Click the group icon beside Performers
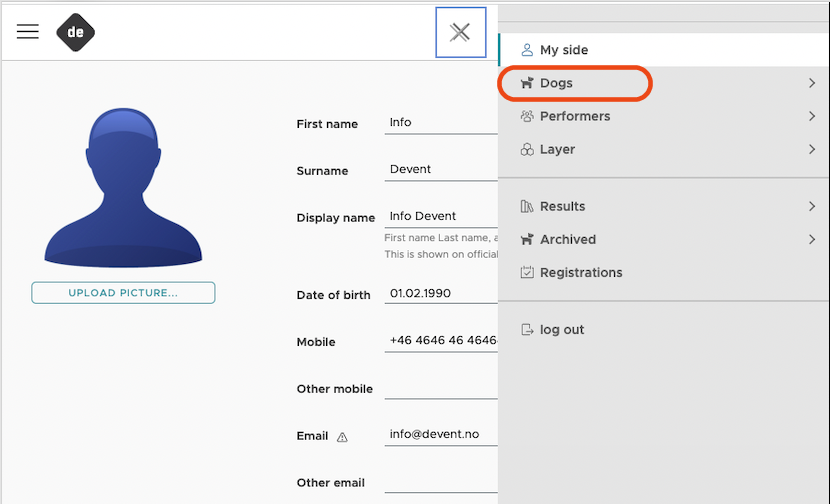The image size is (830, 504). pos(527,116)
